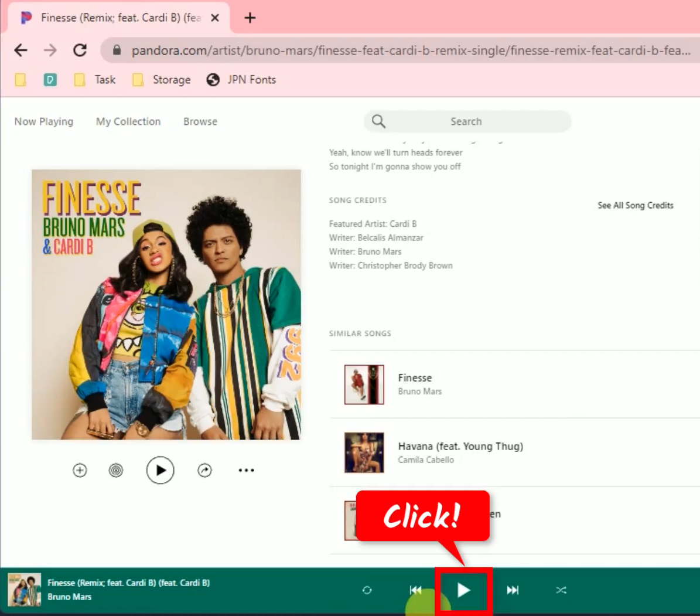
Task: Open the search field
Action: tap(467, 121)
